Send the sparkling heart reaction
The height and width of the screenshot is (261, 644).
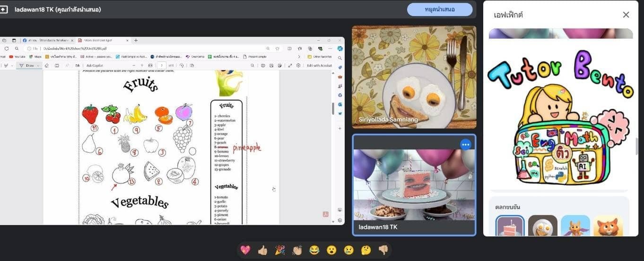click(x=245, y=250)
